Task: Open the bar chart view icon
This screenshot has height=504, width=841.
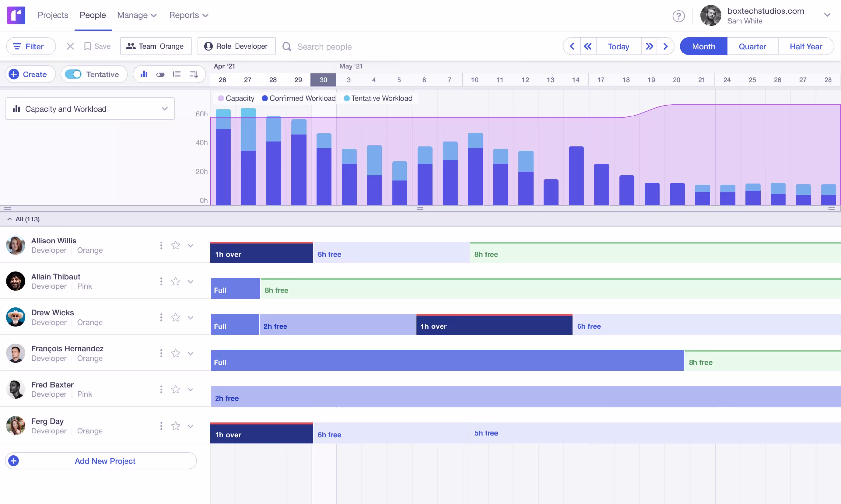Action: pos(144,74)
